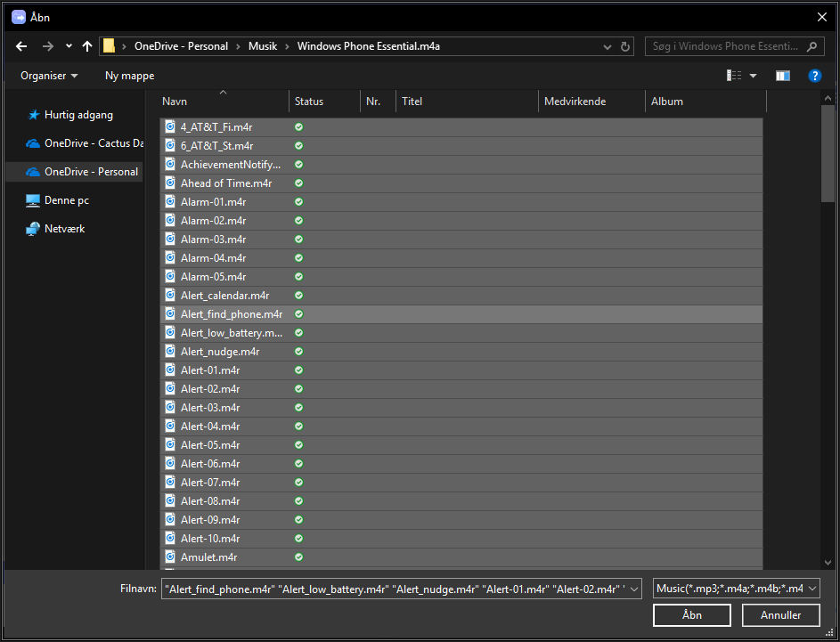Click the file icon of Alert-05.m4r
Viewport: 840px width, 642px height.
(x=170, y=445)
